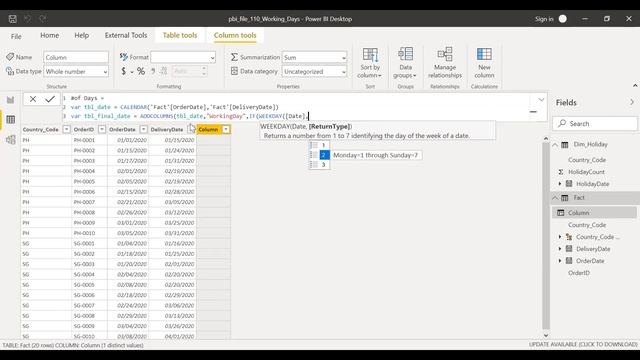
Task: Collapse the Fact table fields
Action: pos(555,198)
